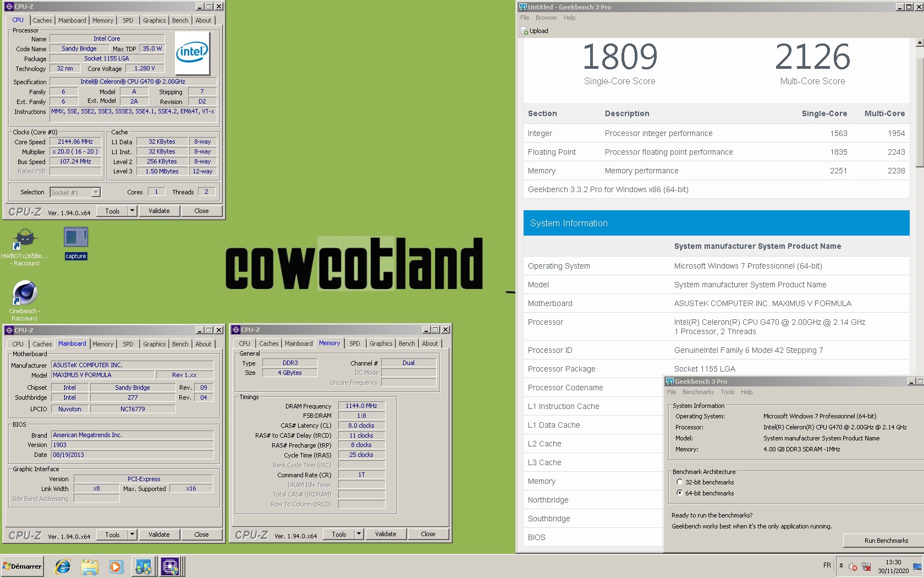Click the Integer row in results table
The width and height of the screenshot is (924, 578).
tap(716, 133)
